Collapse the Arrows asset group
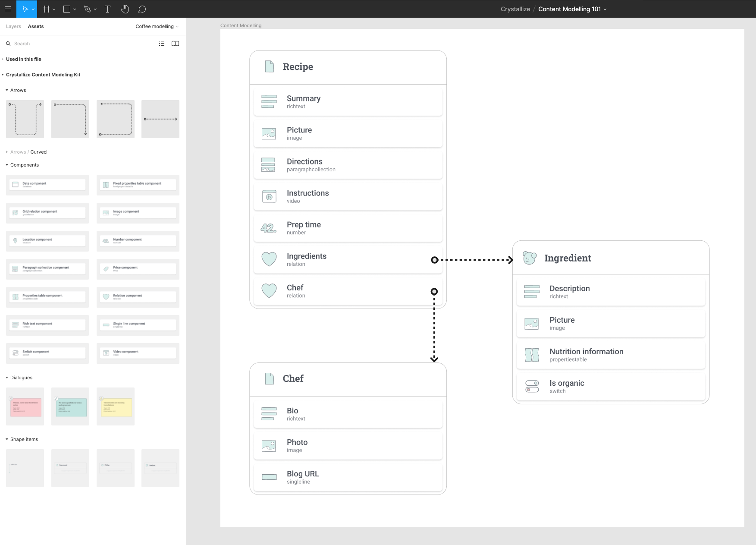 click(x=7, y=90)
